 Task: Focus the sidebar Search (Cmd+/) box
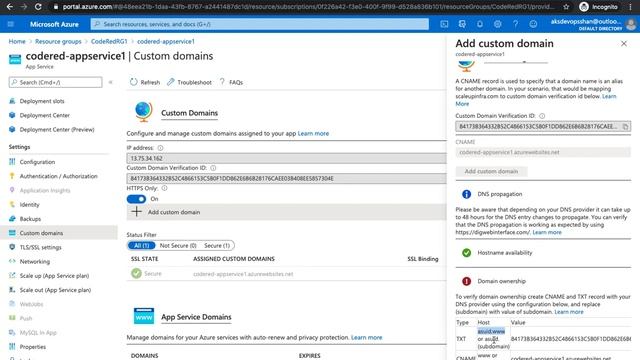pos(56,82)
